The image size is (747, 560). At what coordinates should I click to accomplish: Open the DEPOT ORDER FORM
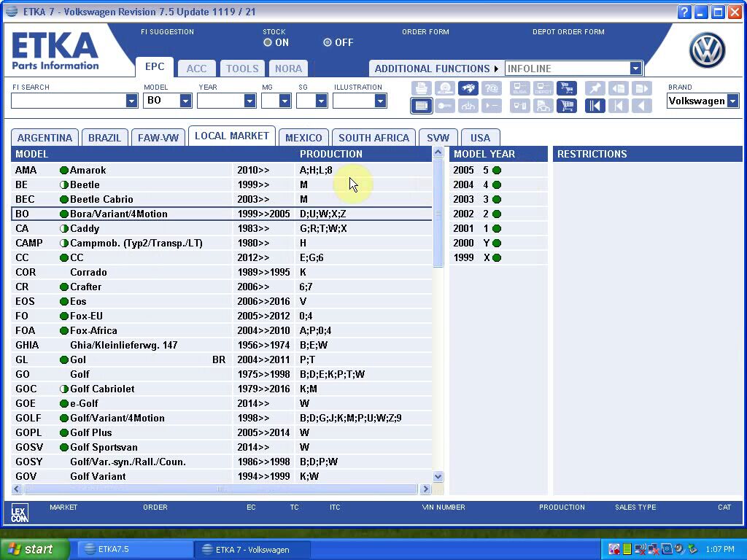pos(568,32)
